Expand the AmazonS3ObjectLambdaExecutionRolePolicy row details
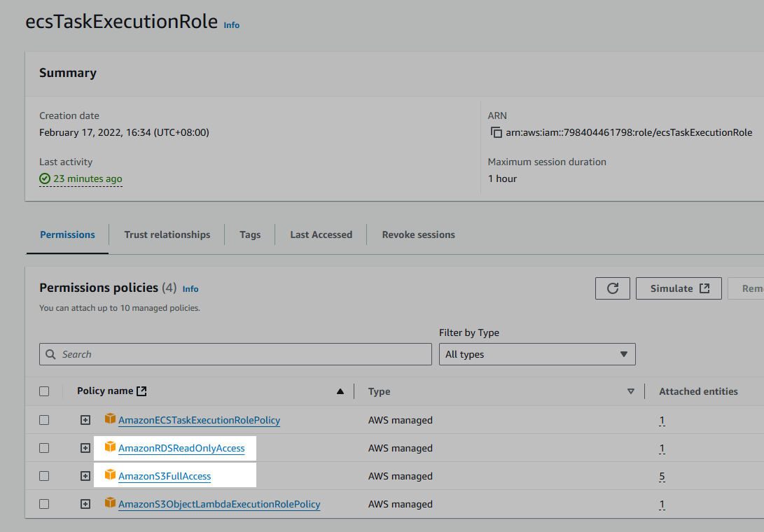This screenshot has height=532, width=764. (85, 504)
